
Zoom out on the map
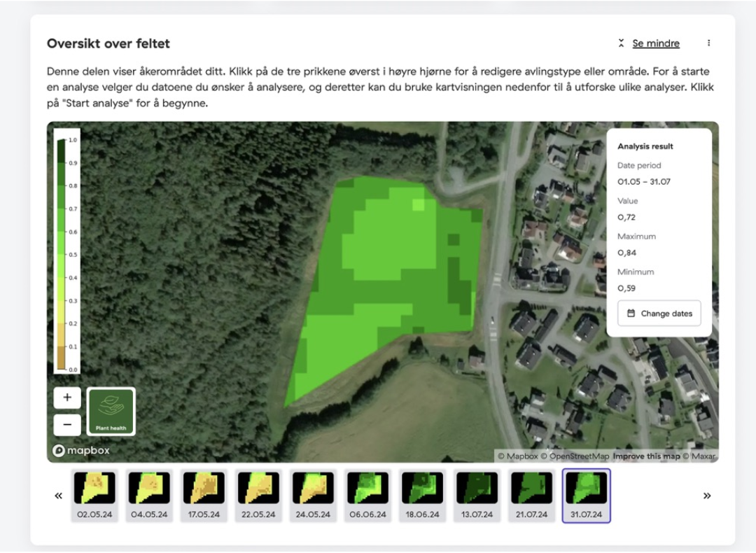click(x=67, y=424)
